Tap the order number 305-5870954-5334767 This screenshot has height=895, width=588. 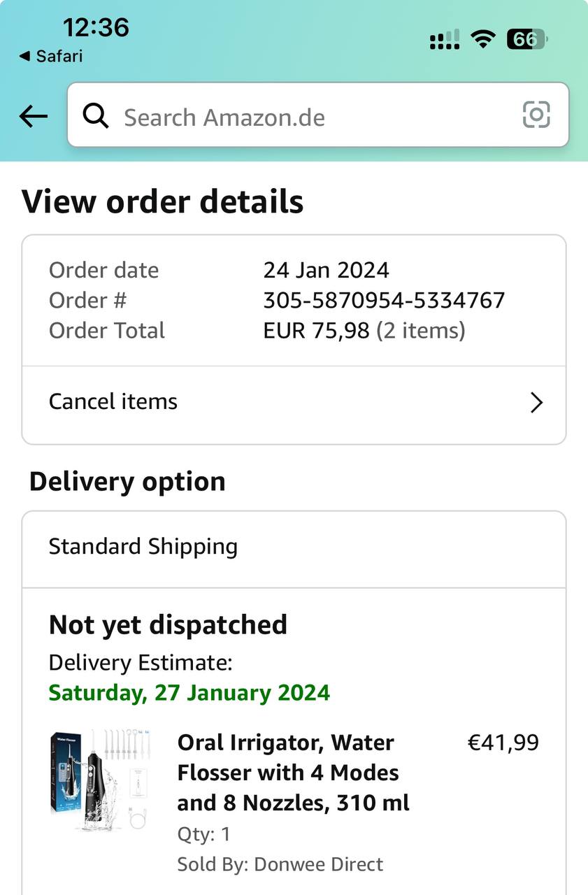pyautogui.click(x=384, y=301)
